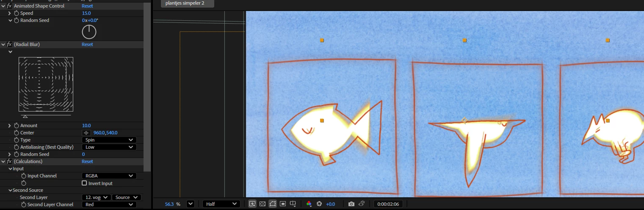Toggle fx switch for Animated Shape Control
Screen dimensions: 644x210
[x=9, y=6]
